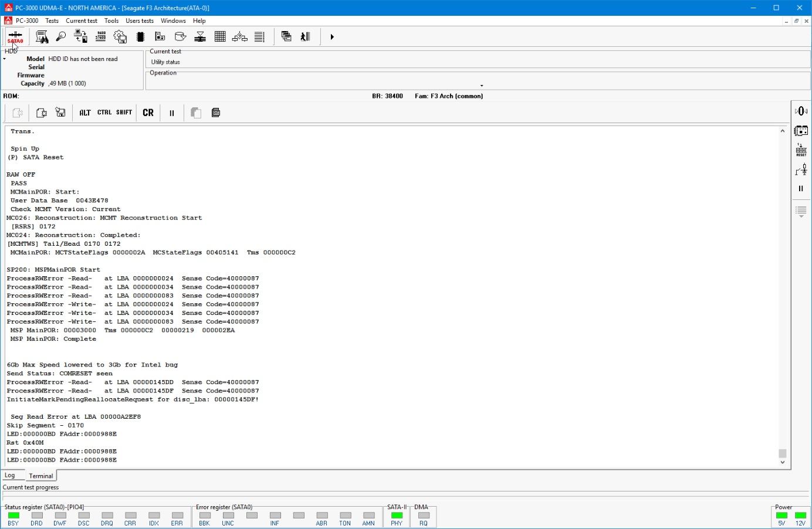
Task: Click the 'Skip Segment - 0170' terminal line
Action: (x=45, y=426)
